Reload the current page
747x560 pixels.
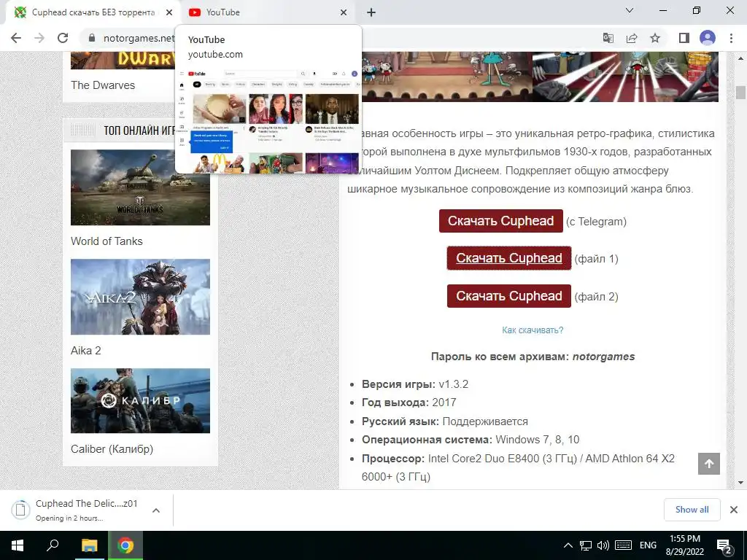pos(63,38)
